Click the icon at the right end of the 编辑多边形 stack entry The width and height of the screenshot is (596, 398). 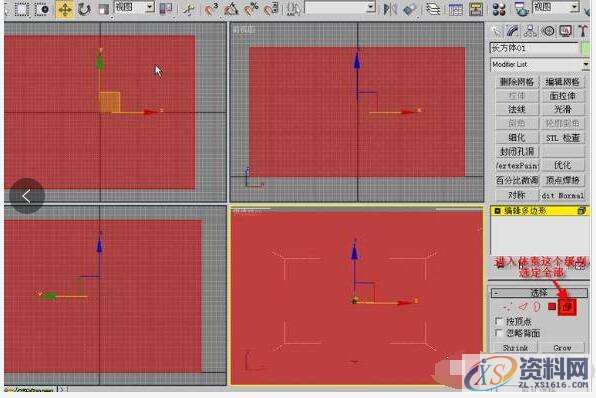coord(581,211)
